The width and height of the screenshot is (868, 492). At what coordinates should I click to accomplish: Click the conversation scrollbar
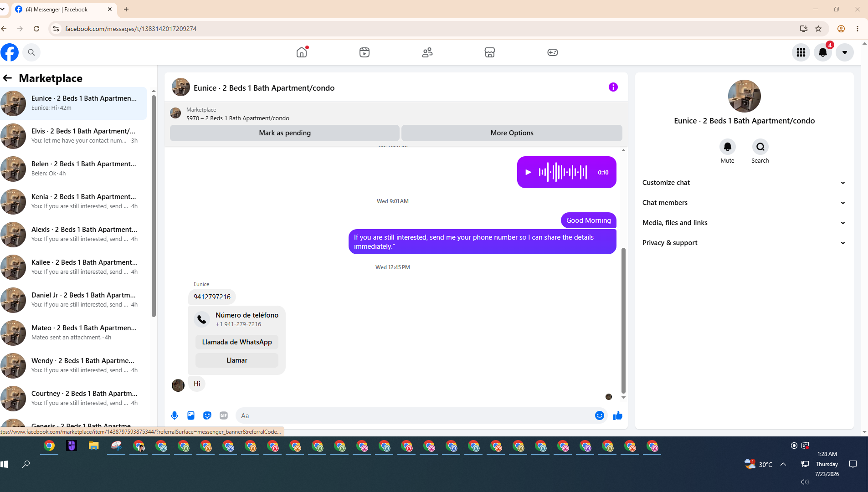point(623,320)
